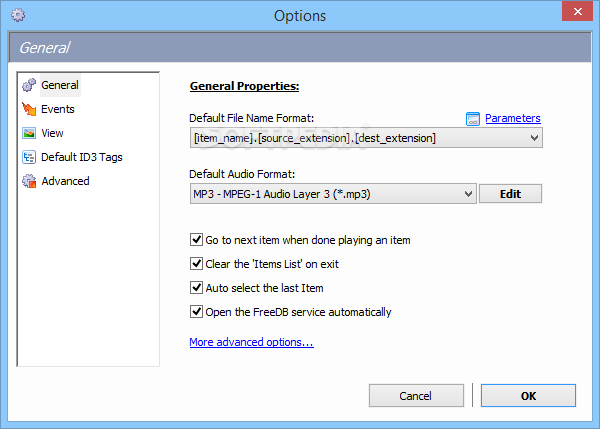The image size is (600, 429).
Task: Click the Edit button for audio format
Action: point(510,194)
